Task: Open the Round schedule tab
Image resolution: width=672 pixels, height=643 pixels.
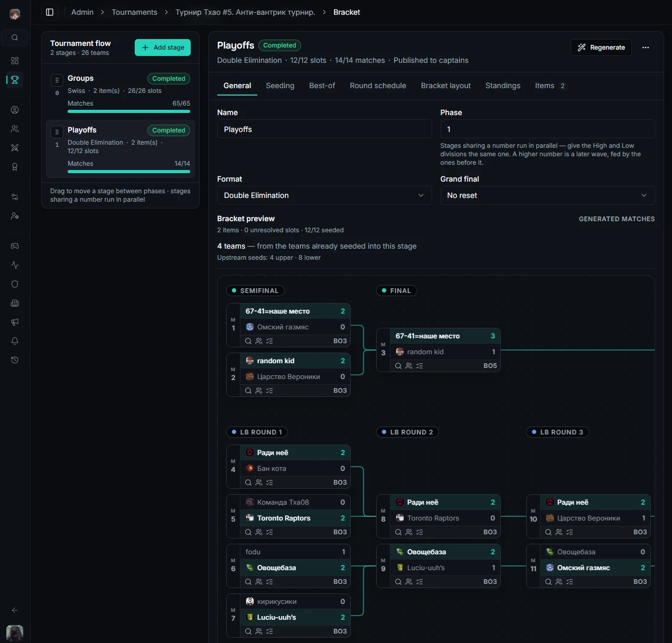Action: pos(378,86)
